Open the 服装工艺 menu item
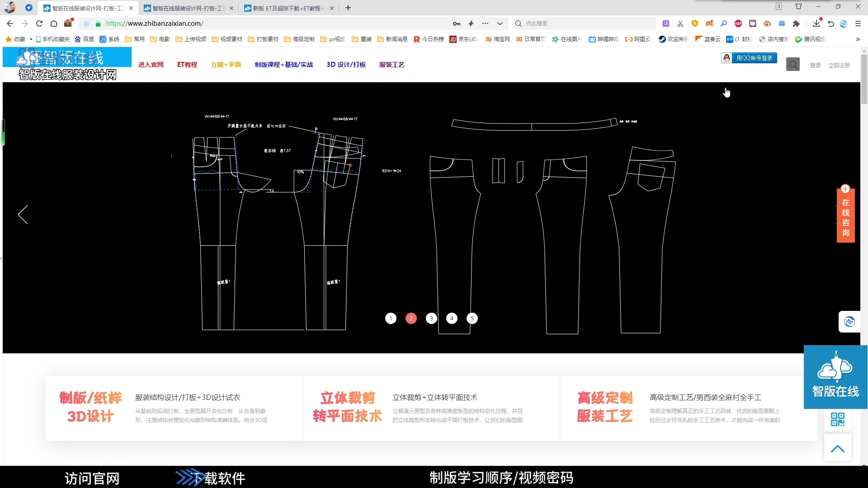 (392, 65)
